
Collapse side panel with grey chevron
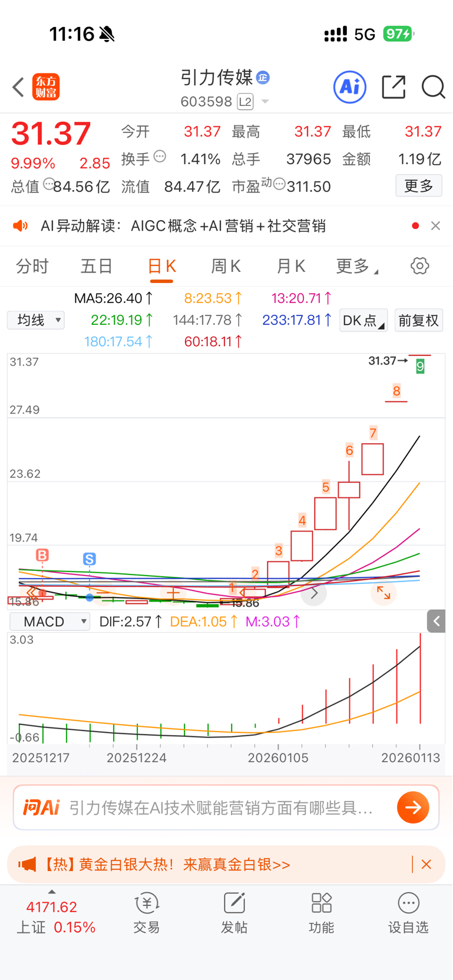coord(436,621)
